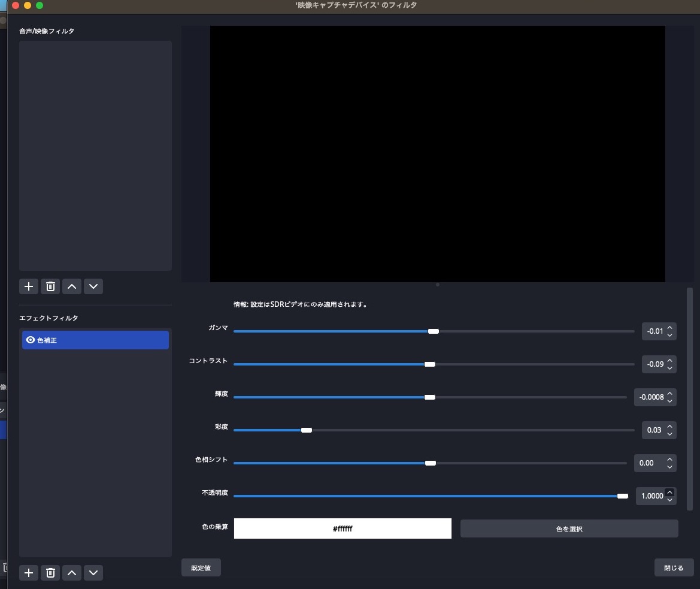Click the red close window button

click(16, 5)
